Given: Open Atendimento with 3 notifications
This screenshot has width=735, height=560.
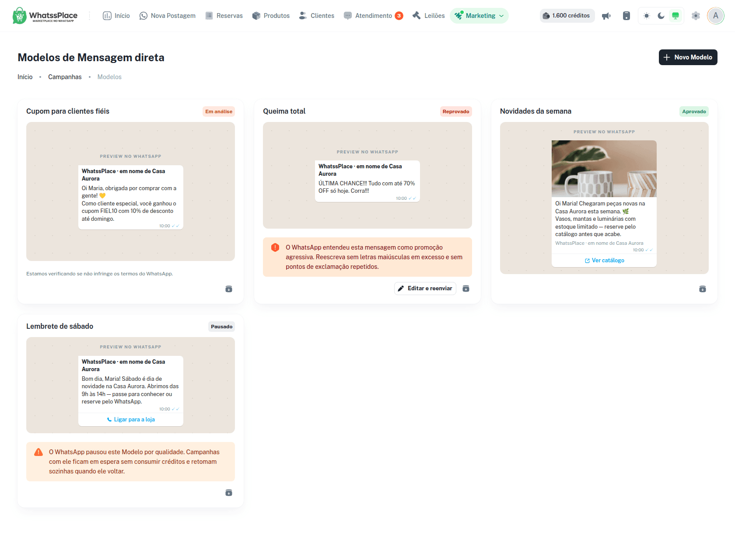Looking at the screenshot, I should click(374, 16).
